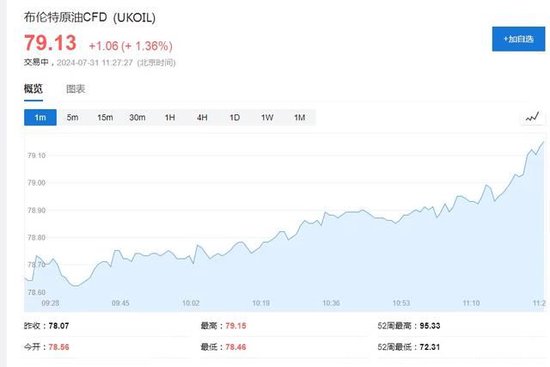
Task: Click the 52周最高 95.33 value
Action: [430, 326]
